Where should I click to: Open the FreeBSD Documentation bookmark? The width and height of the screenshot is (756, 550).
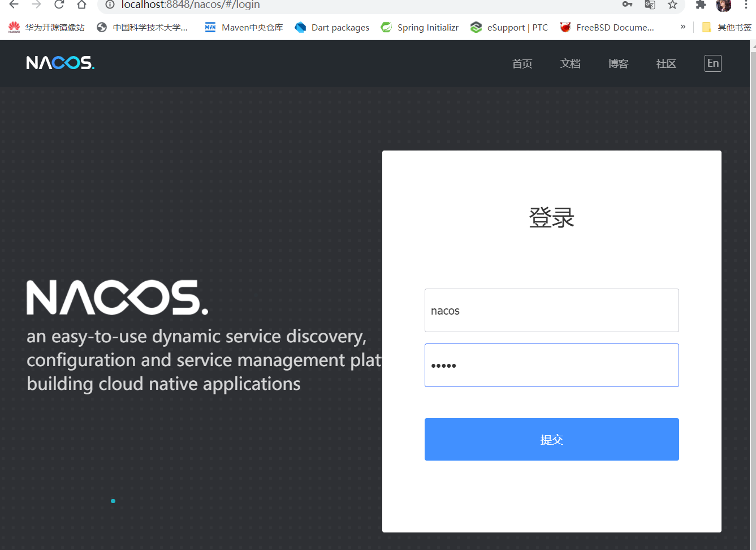(607, 27)
